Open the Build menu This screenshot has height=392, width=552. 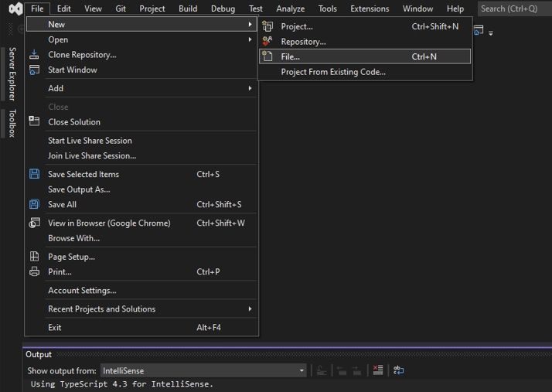[188, 9]
